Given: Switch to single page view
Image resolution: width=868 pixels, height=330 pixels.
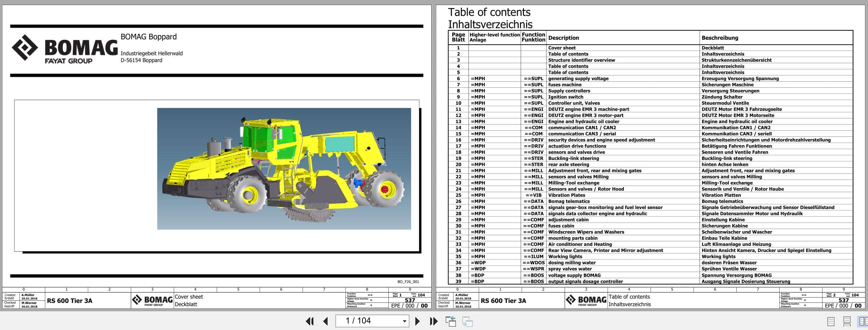Looking at the screenshot, I should pyautogui.click(x=831, y=321).
